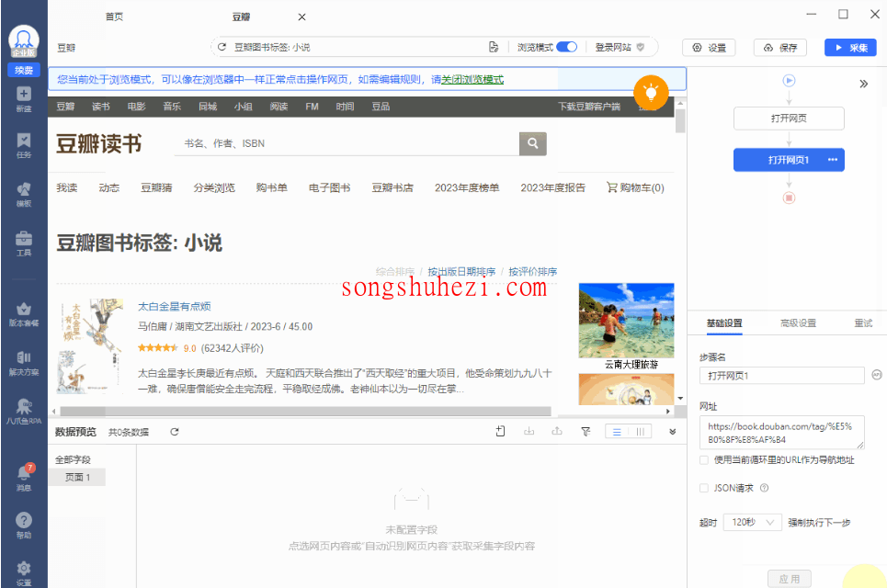Click 下载豆瓣客户端 link
887x588 pixels.
tap(589, 107)
